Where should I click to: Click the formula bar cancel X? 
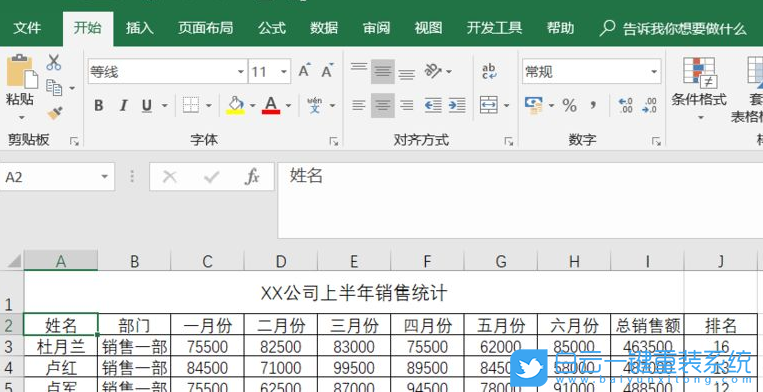click(169, 177)
